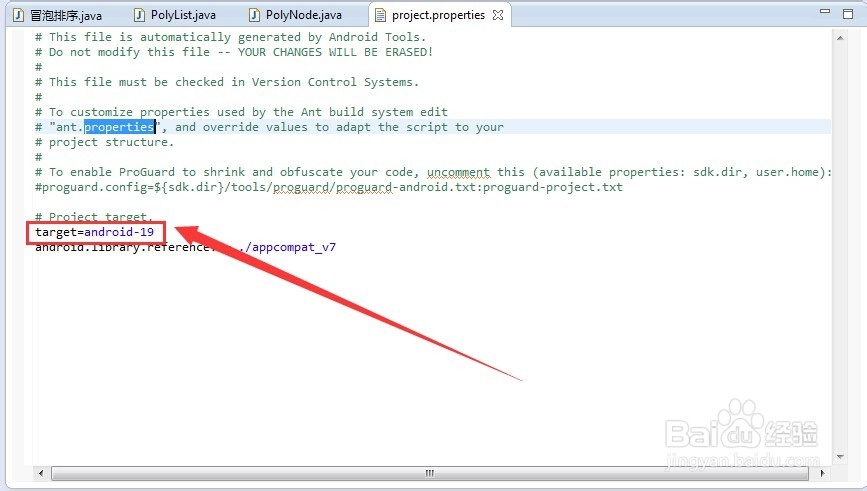Click the horizontal scrollbar left arrow
Image resolution: width=867 pixels, height=491 pixels.
tap(41, 473)
